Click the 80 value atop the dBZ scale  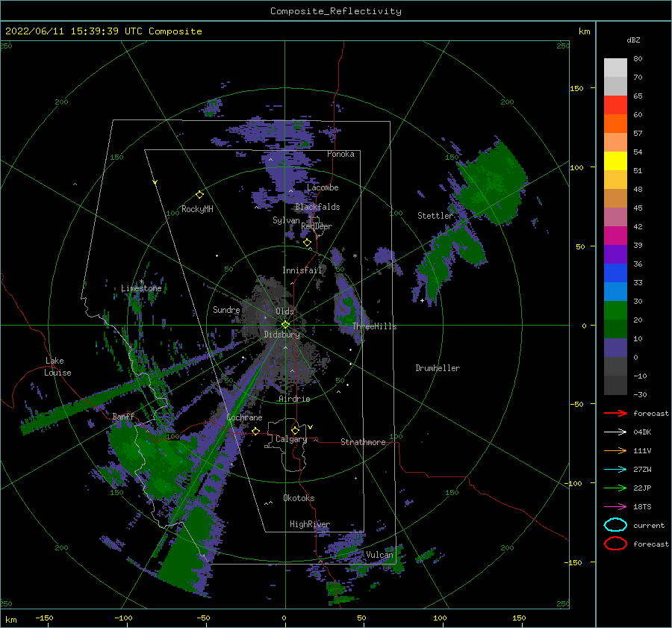(x=638, y=59)
